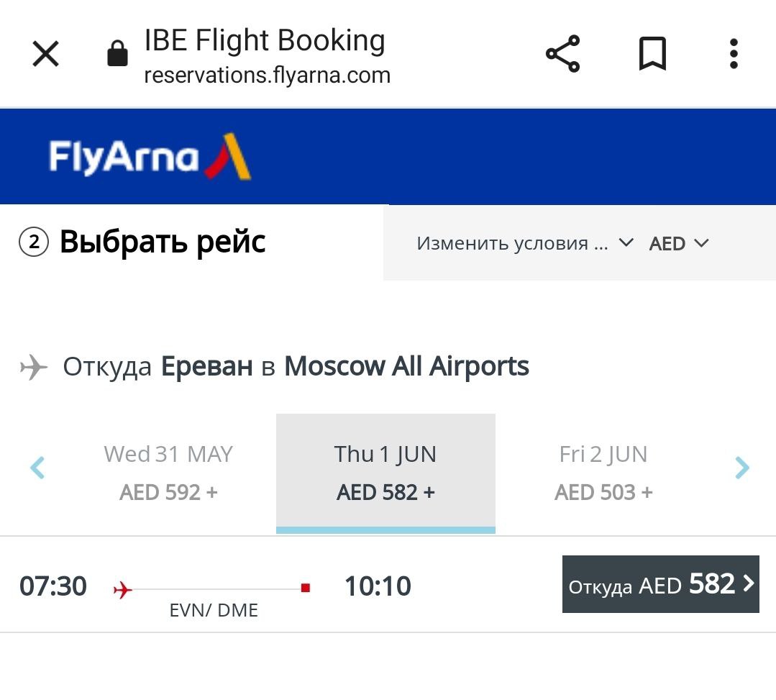Close the browser tab with X icon
The image size is (776, 700).
[x=46, y=54]
